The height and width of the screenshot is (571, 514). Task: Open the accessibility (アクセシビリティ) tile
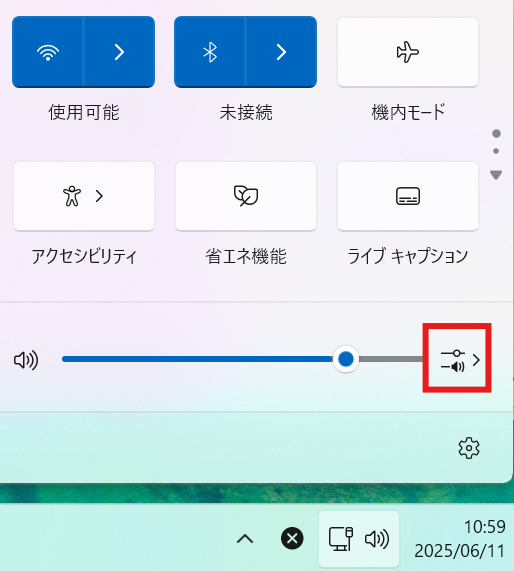tap(84, 196)
